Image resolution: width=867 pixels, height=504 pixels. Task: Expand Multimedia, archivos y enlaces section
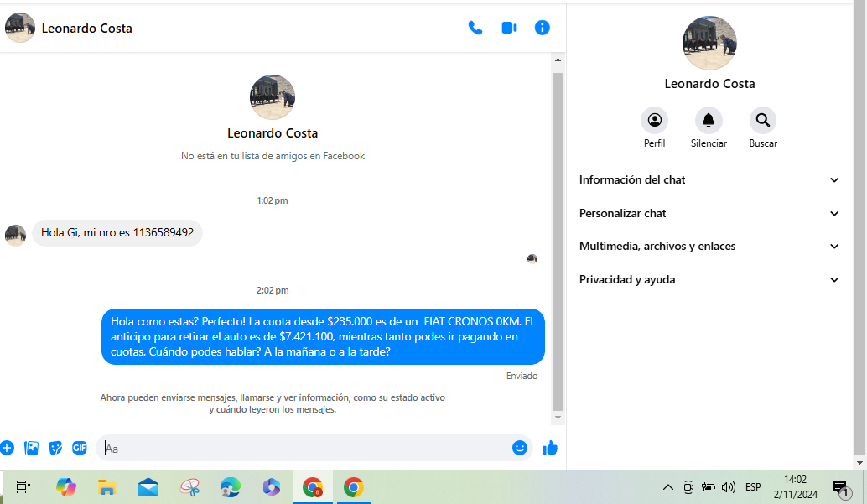tap(709, 247)
